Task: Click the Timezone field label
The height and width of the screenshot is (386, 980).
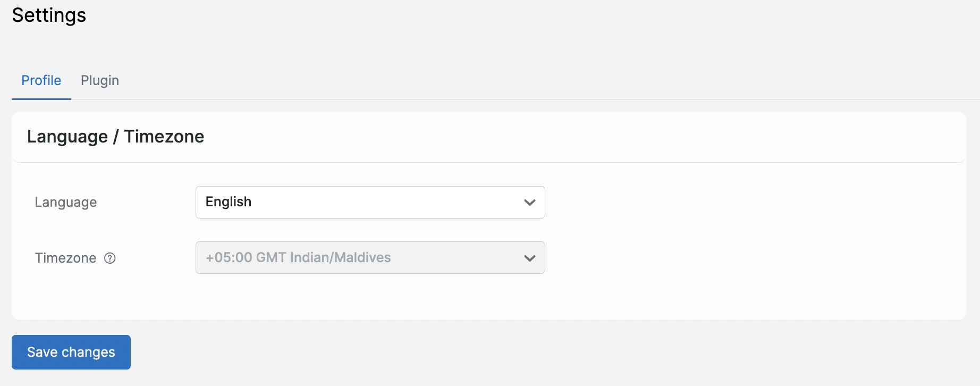Action: pos(65,258)
